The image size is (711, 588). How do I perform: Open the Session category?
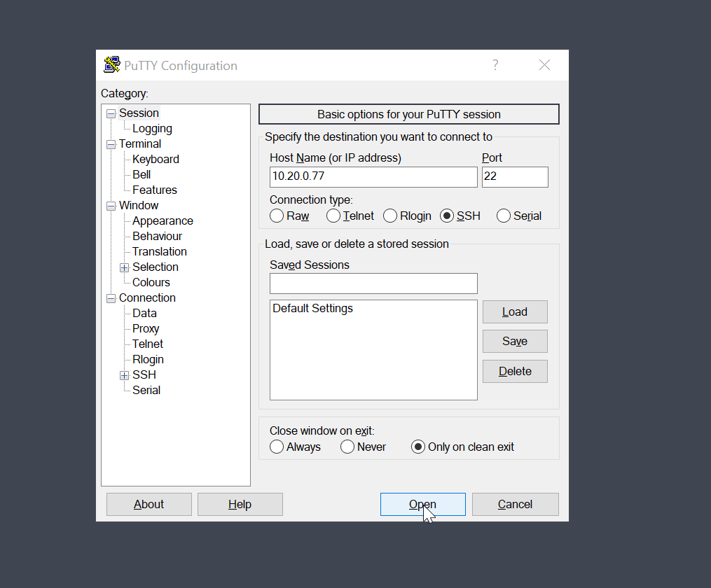139,113
